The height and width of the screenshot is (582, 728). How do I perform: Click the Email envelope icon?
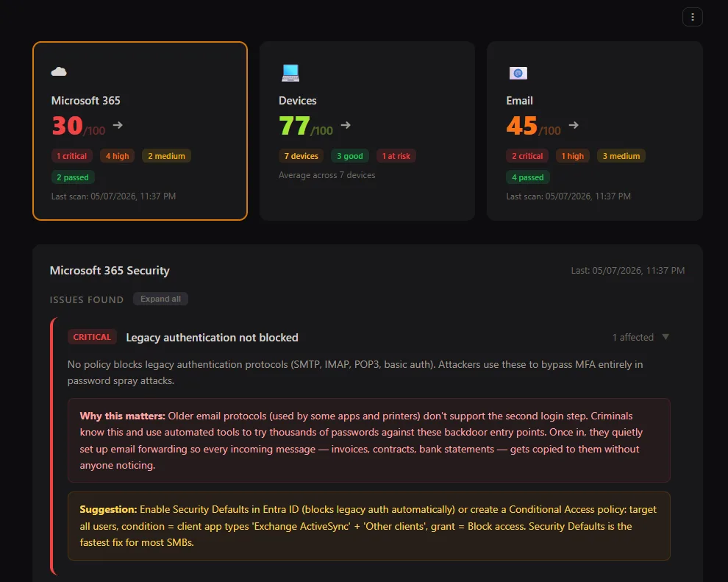518,73
